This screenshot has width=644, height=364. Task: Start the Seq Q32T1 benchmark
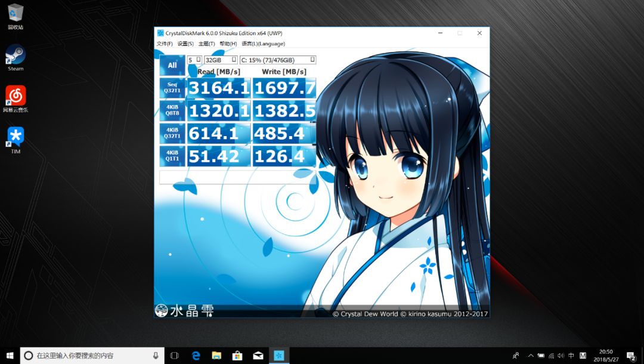tap(172, 88)
